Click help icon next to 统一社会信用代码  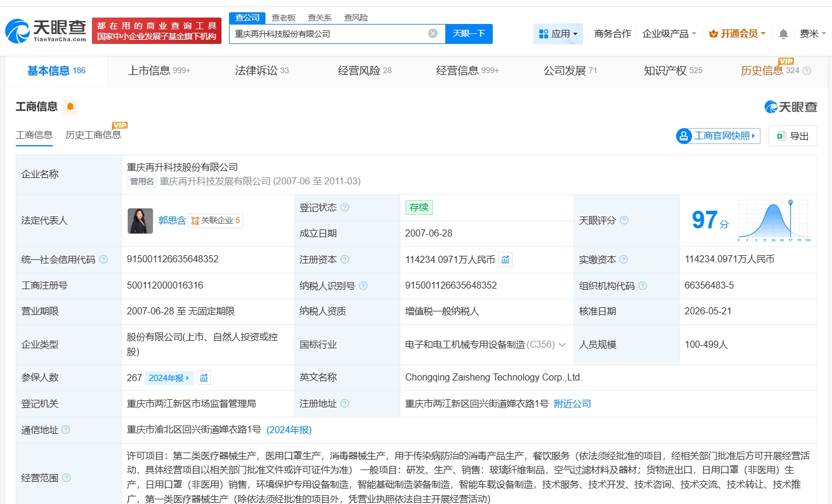[103, 259]
